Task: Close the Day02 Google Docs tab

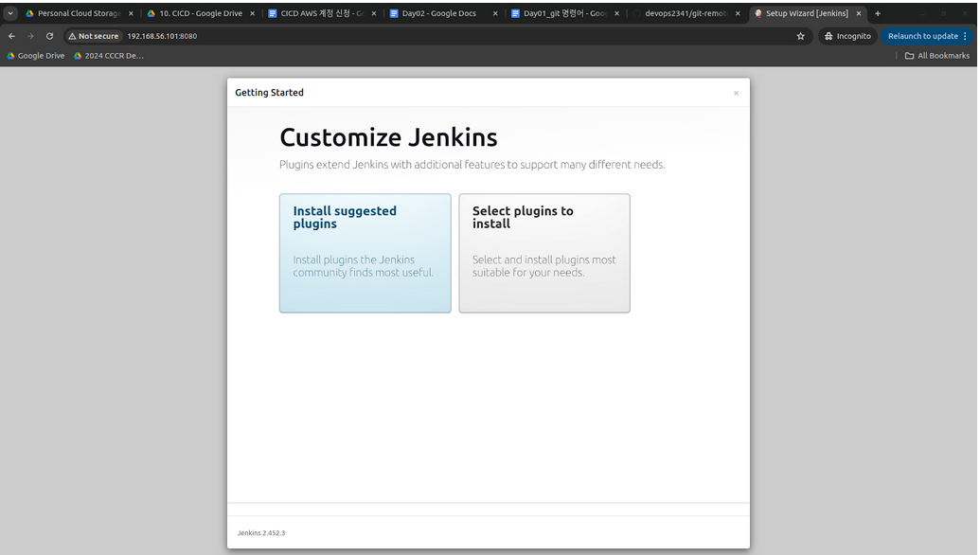Action: pos(495,13)
